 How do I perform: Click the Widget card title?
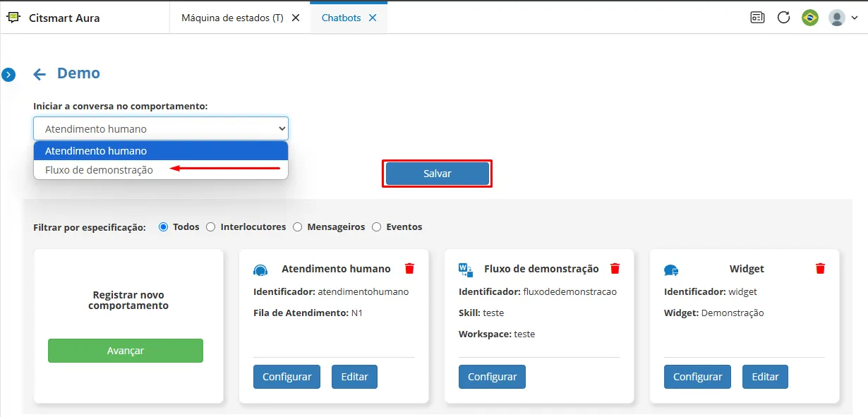pos(747,269)
